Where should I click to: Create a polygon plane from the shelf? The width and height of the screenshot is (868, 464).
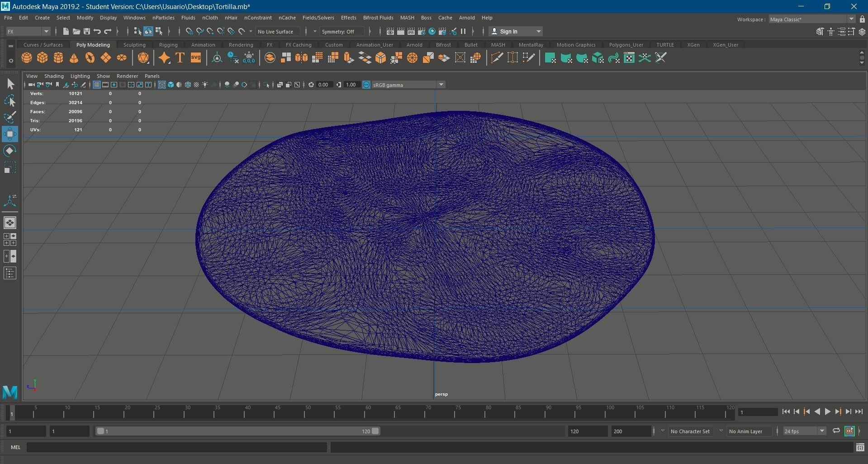point(106,58)
